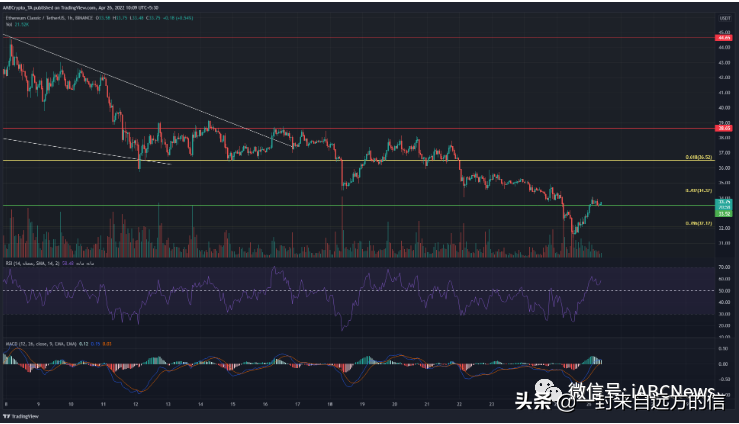Viewport: 739px width, 424px height.
Task: Click the 32.00 price axis value
Action: coord(724,228)
